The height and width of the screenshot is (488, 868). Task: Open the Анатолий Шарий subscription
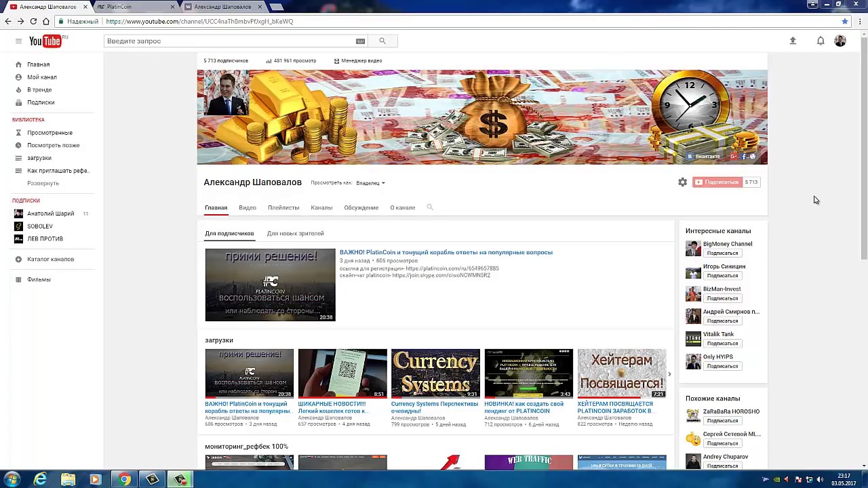tap(52, 213)
